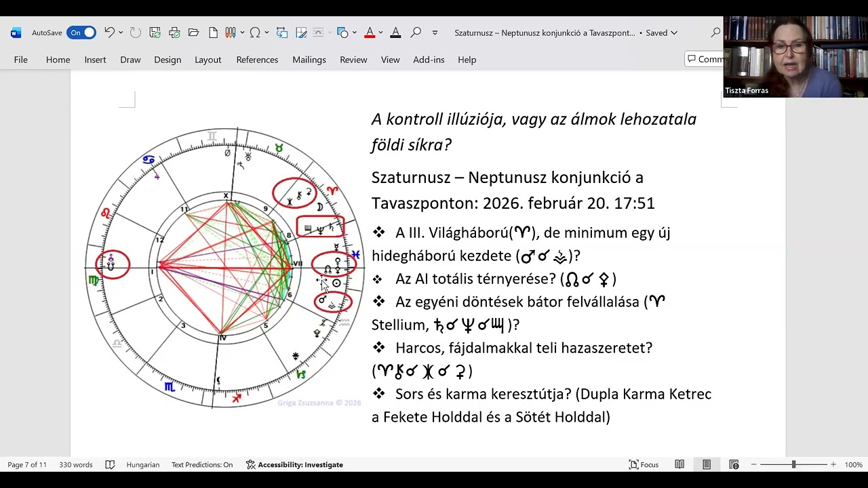Open Accessibility: Investigate checker
This screenshot has width=868, height=488.
click(x=294, y=465)
